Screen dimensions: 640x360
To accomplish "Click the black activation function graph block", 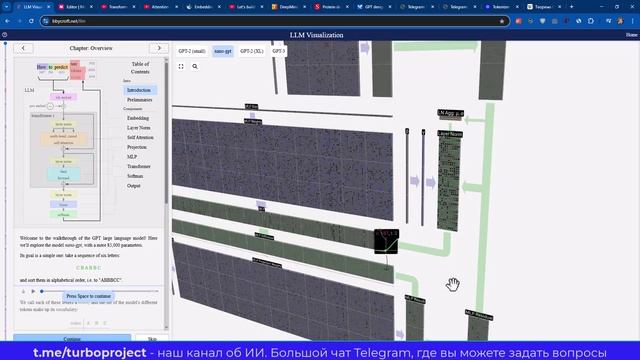I will pos(386,241).
